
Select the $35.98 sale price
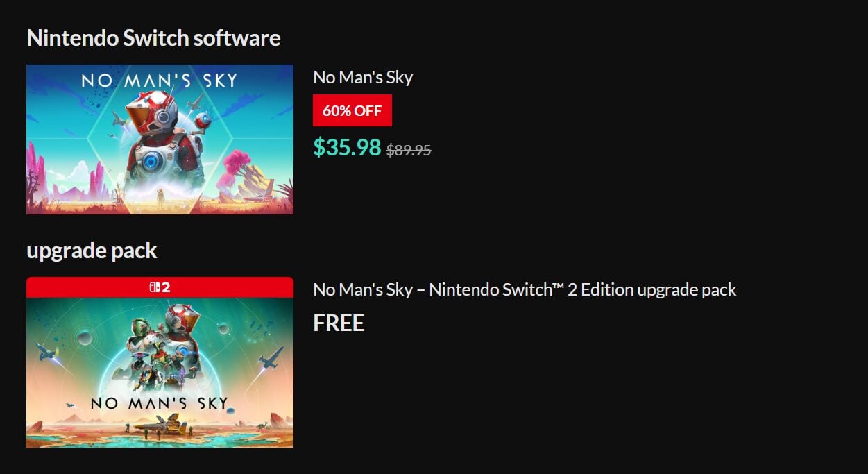[347, 147]
